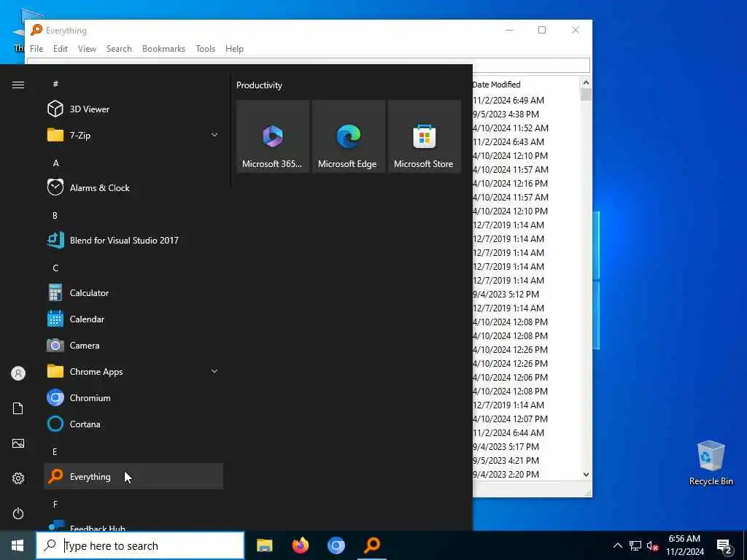
Task: Select the 11/2/2024 6:44 AM row
Action: click(x=508, y=432)
